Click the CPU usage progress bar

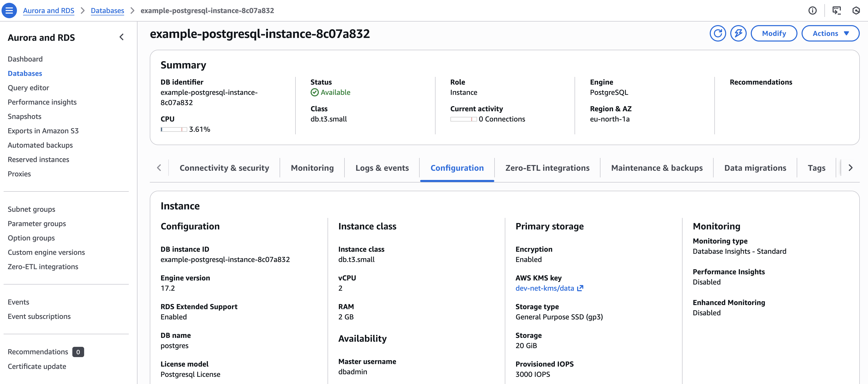[174, 129]
